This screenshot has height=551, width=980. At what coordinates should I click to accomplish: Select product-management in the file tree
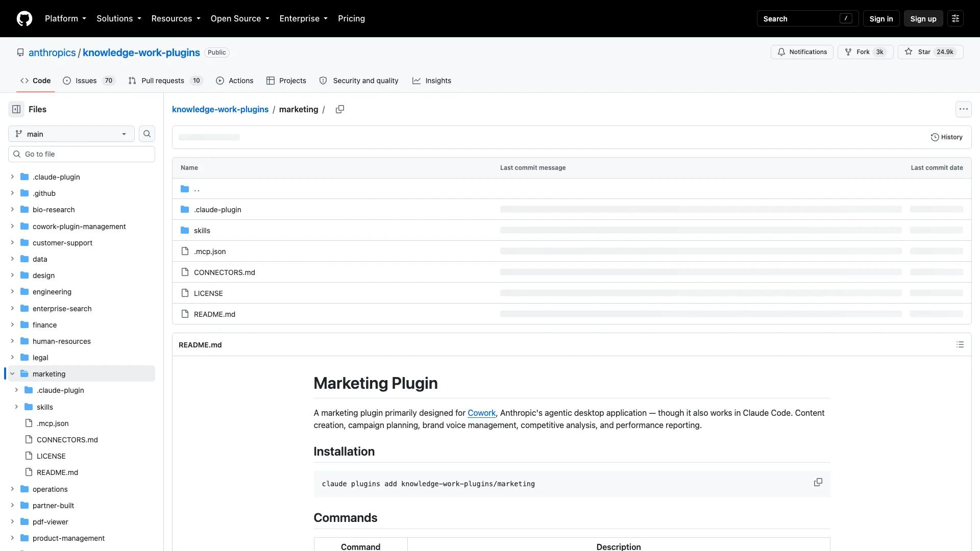point(82,538)
